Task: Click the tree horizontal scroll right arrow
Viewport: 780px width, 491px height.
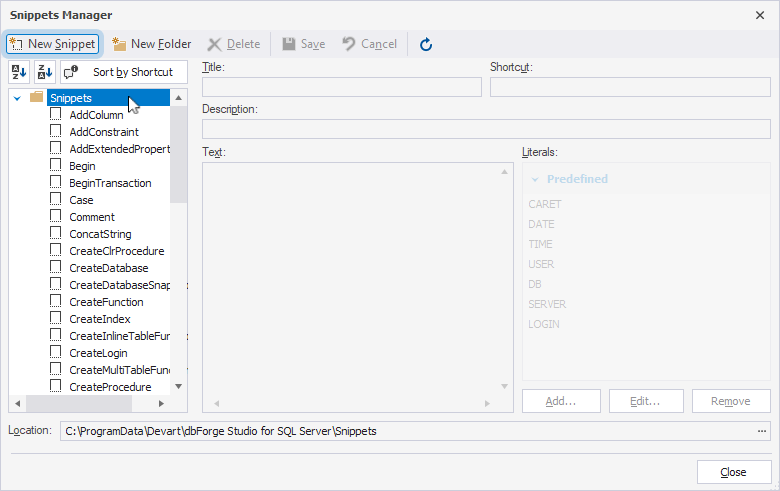Action: [161, 403]
